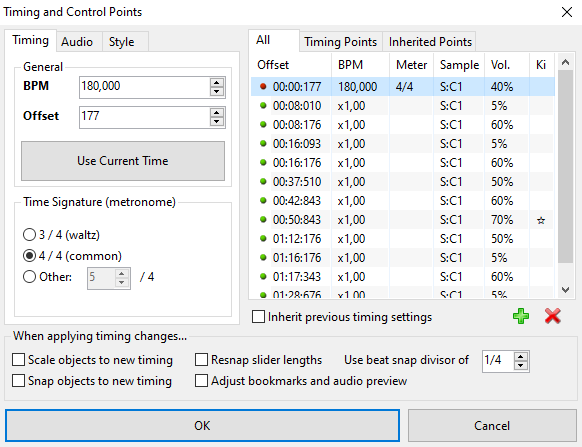Add a new timing point with green plus
Viewport: 582px width, 447px height.
coord(521,316)
